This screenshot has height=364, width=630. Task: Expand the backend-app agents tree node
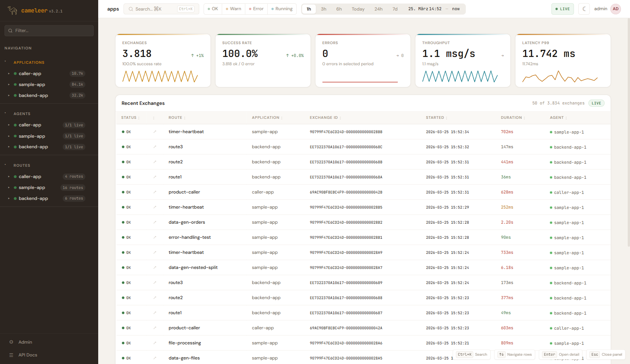click(x=9, y=147)
